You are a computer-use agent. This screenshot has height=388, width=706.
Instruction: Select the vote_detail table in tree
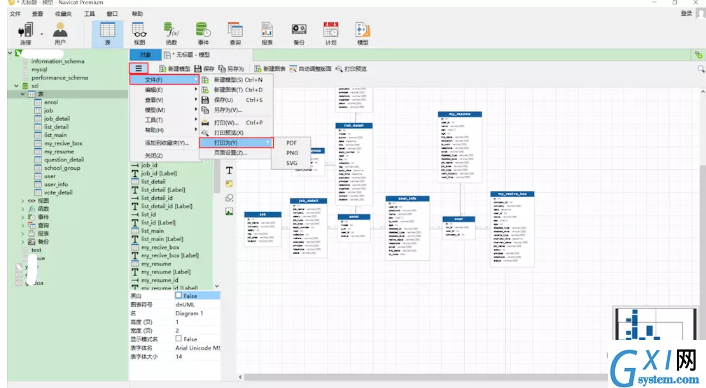58,193
